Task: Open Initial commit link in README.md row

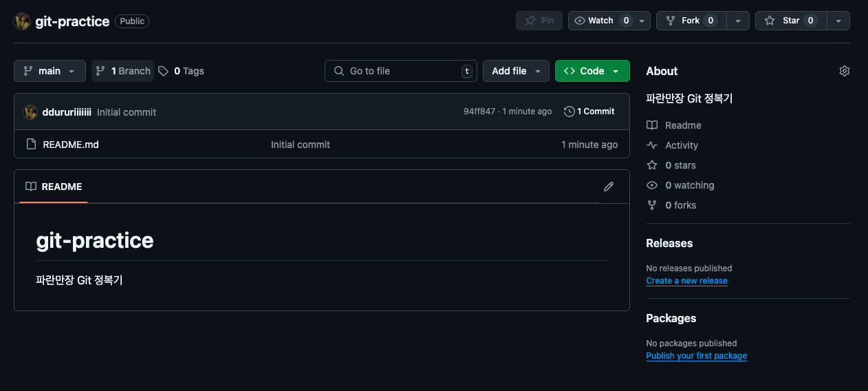Action: (x=301, y=145)
